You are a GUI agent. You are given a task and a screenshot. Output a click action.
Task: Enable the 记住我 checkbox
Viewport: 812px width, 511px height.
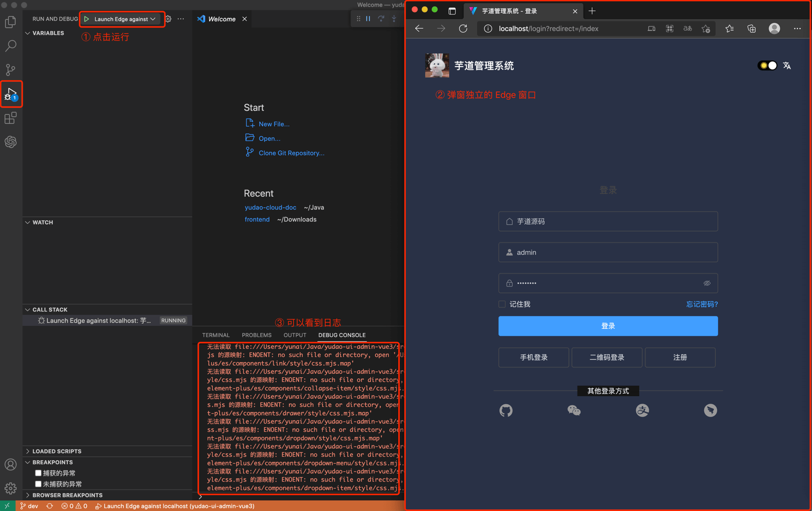[501, 304]
